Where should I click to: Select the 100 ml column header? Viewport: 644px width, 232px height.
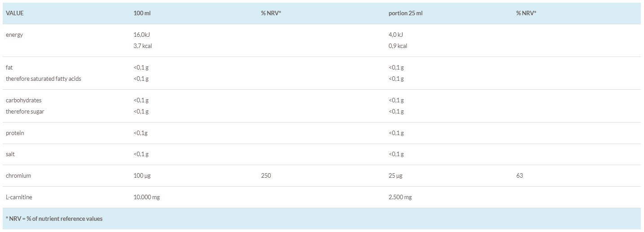point(142,13)
